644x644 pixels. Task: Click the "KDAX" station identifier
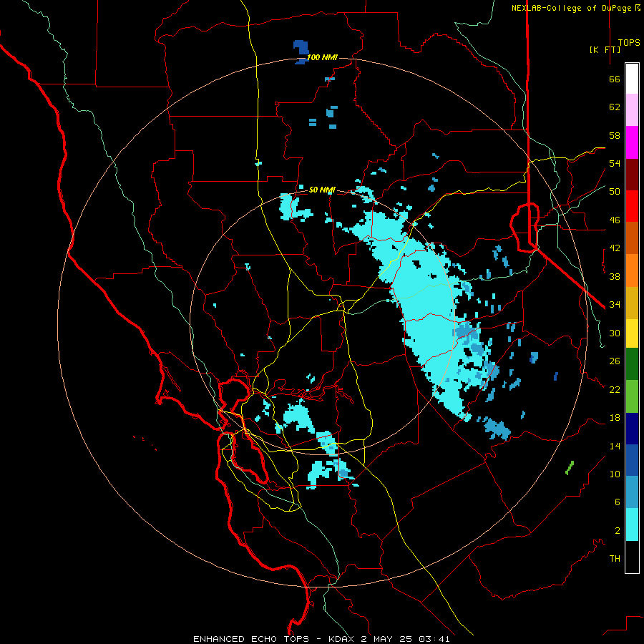point(342,639)
